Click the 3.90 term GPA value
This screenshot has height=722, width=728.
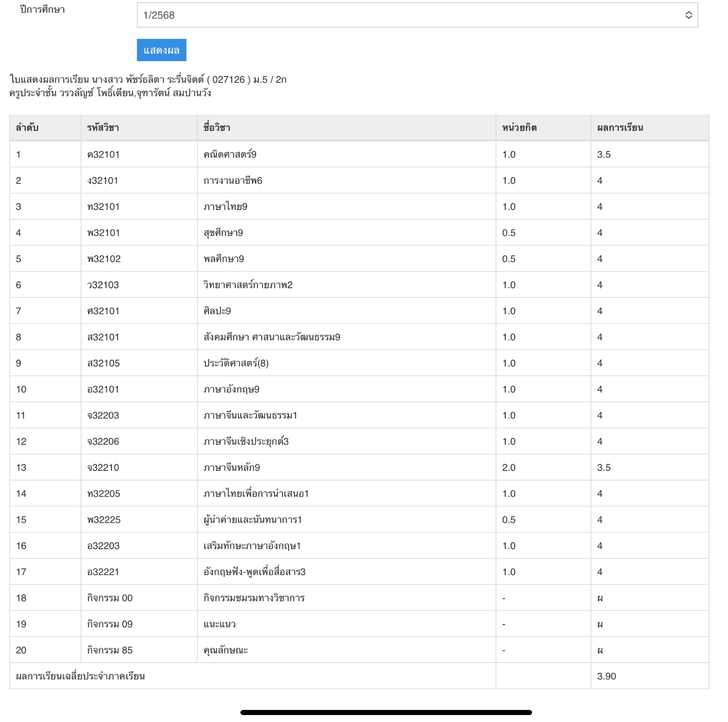click(606, 676)
